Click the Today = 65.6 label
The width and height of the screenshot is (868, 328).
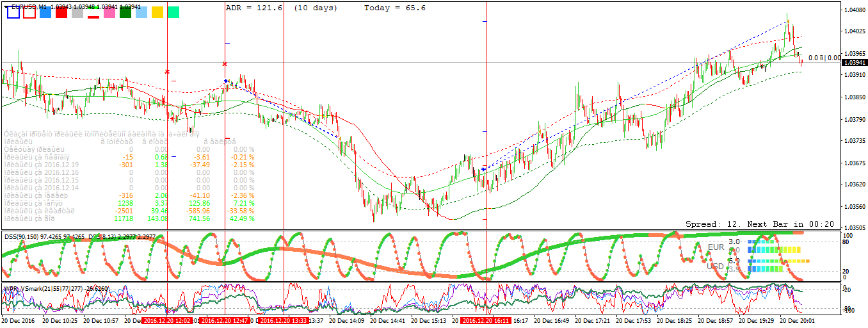pos(395,8)
